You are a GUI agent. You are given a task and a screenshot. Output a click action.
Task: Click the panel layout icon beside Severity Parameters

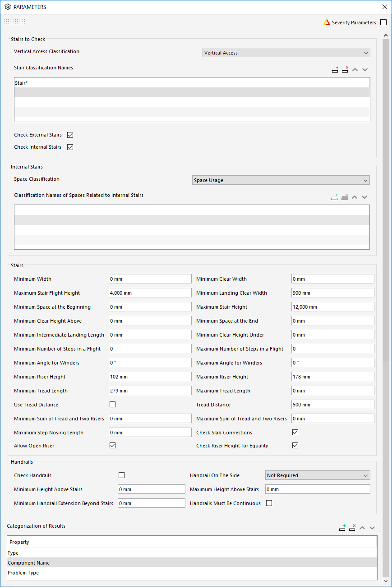pos(383,23)
